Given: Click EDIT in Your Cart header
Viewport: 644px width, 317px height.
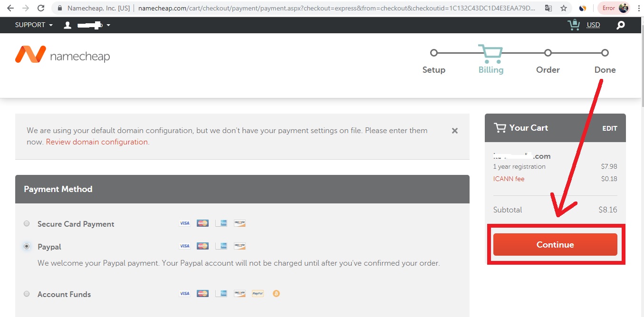Looking at the screenshot, I should [x=610, y=128].
